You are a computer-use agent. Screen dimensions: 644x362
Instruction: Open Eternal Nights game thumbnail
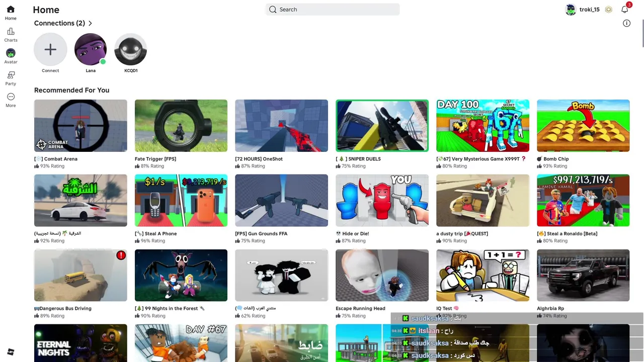(x=80, y=343)
